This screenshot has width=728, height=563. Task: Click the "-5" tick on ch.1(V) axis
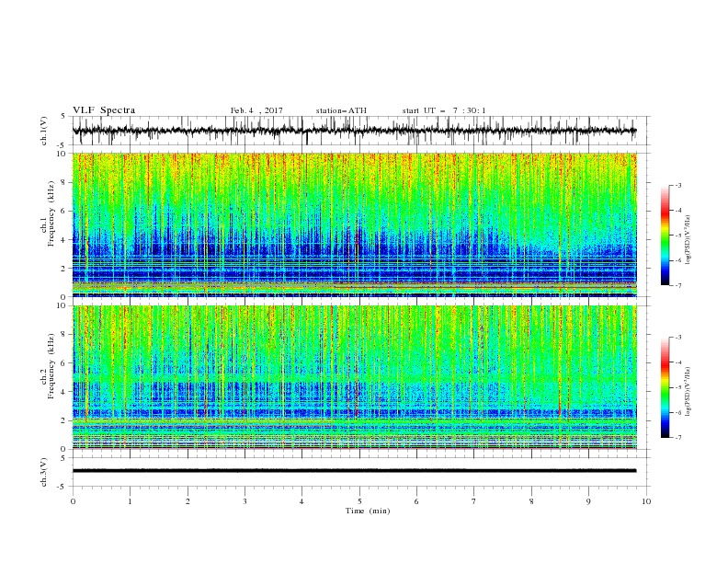click(63, 145)
